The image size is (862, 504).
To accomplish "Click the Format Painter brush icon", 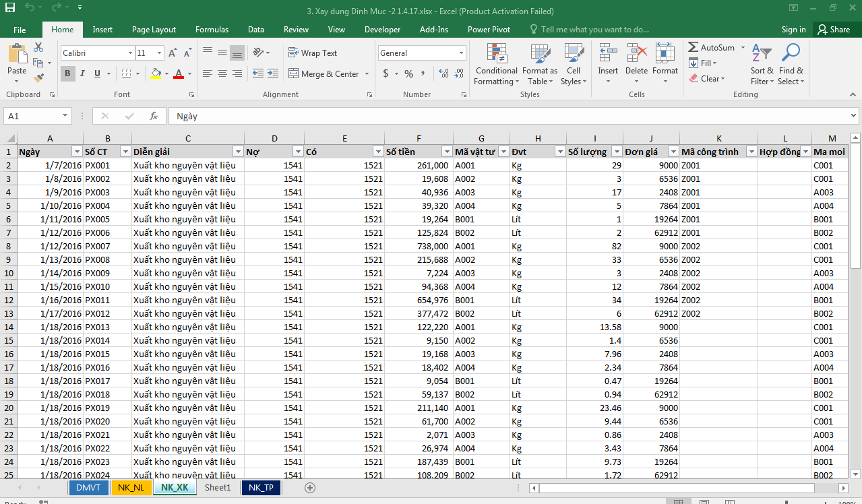I will [38, 78].
